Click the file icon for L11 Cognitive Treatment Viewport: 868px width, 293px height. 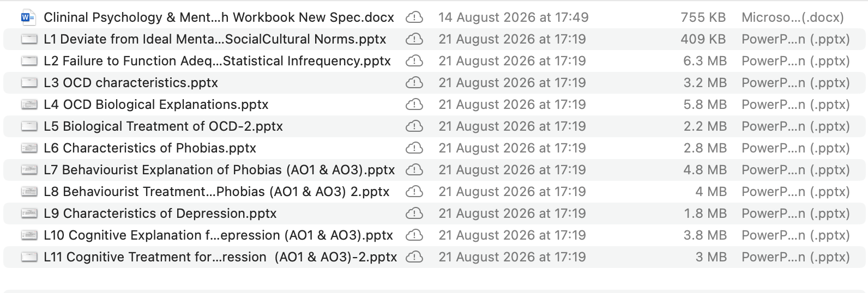point(29,257)
